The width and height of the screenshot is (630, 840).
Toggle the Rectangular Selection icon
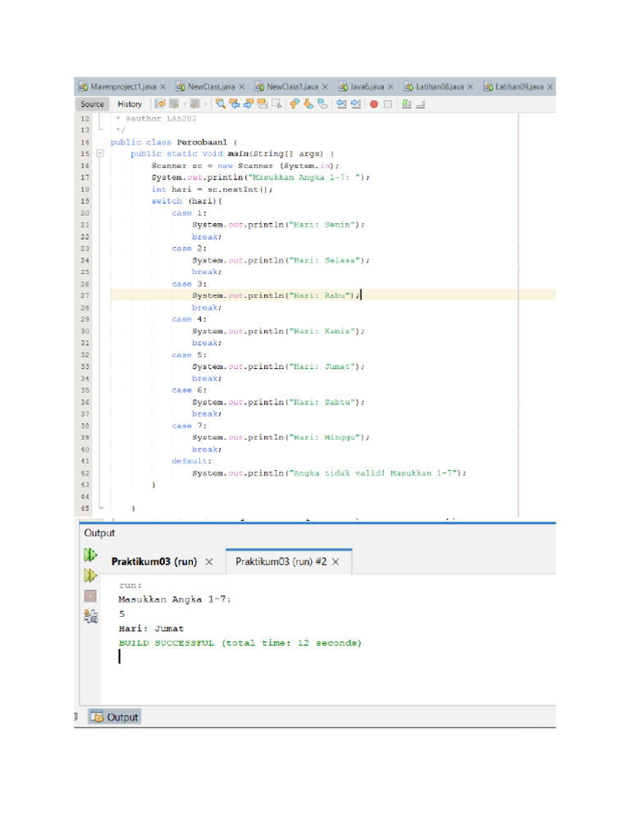click(276, 104)
